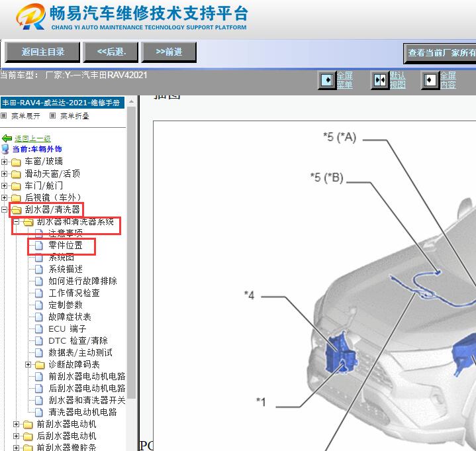Expand the 后视镜（车外）folder node

(x=4, y=198)
